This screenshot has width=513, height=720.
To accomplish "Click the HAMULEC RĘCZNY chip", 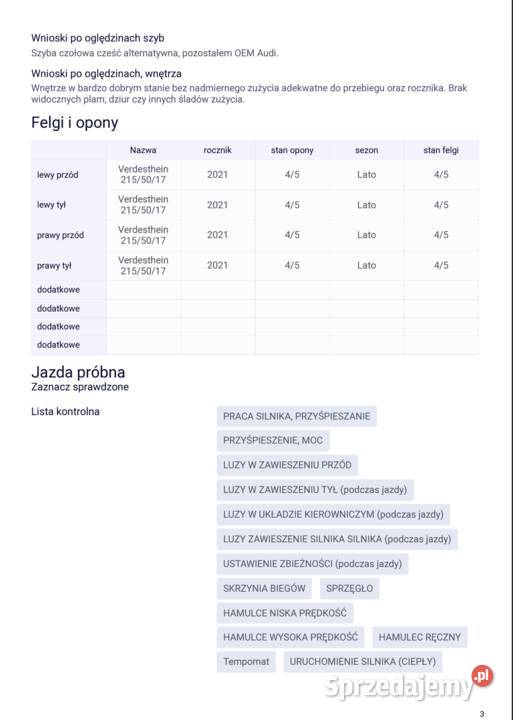I will point(420,637).
